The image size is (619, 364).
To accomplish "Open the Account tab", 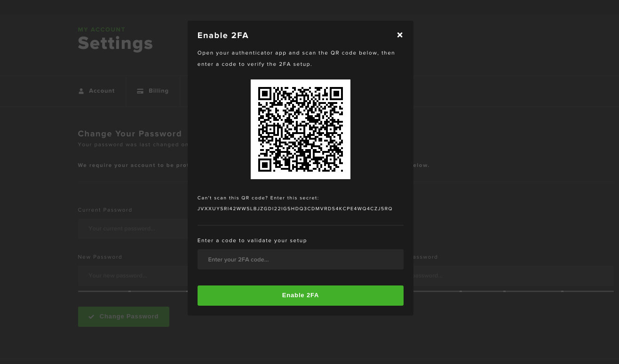I will click(97, 91).
